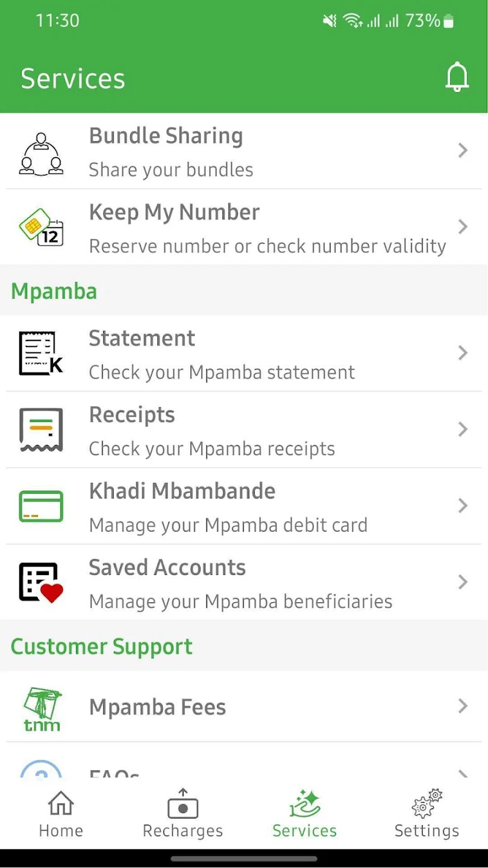Tap the Receipts icon
488x868 pixels.
41,430
